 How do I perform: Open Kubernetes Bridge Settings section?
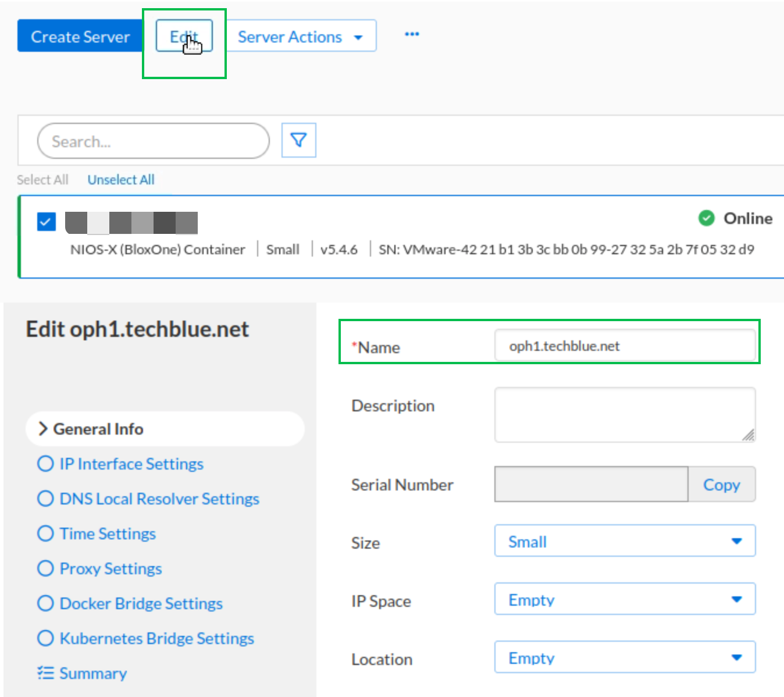[156, 638]
